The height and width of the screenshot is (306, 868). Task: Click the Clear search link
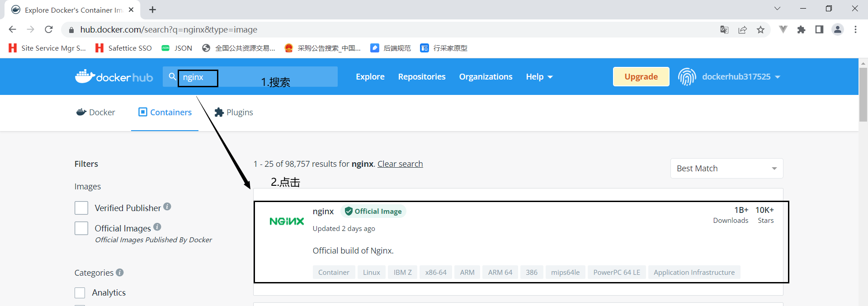(x=400, y=164)
